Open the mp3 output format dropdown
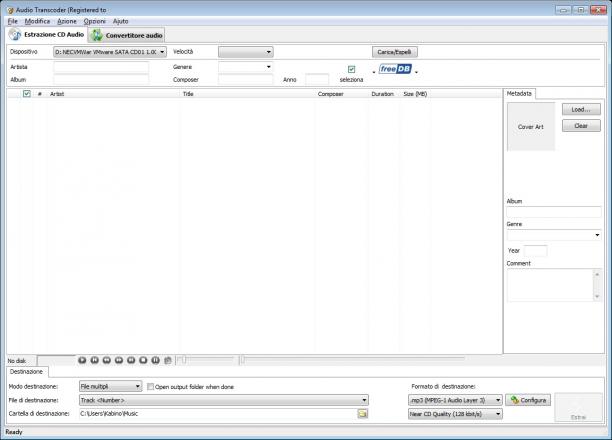The height and width of the screenshot is (440, 612). click(x=455, y=400)
